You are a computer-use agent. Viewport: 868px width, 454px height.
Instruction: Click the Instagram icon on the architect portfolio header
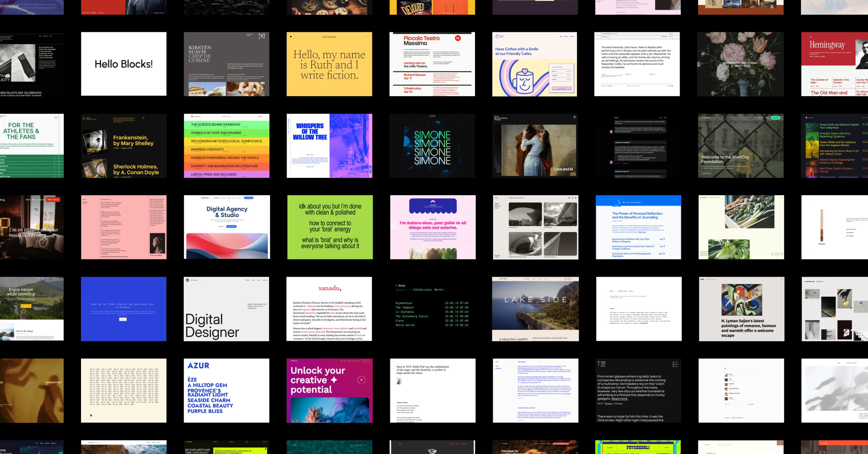coord(572,198)
